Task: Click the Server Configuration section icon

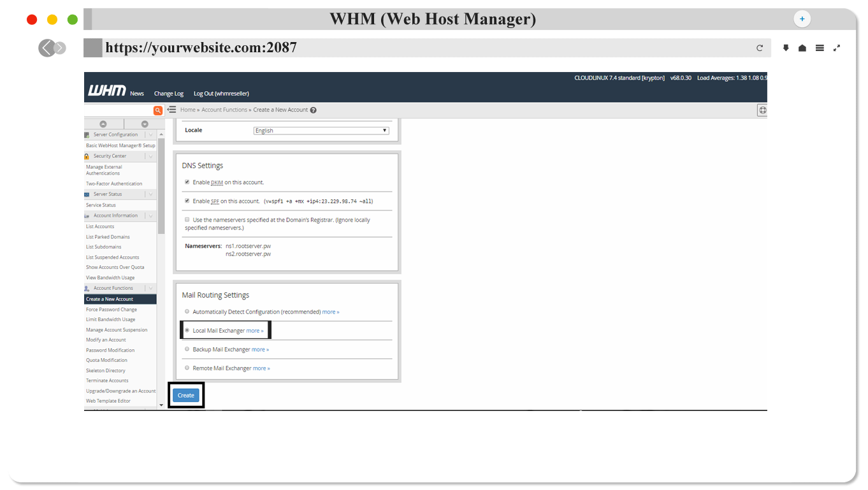Action: click(x=87, y=135)
